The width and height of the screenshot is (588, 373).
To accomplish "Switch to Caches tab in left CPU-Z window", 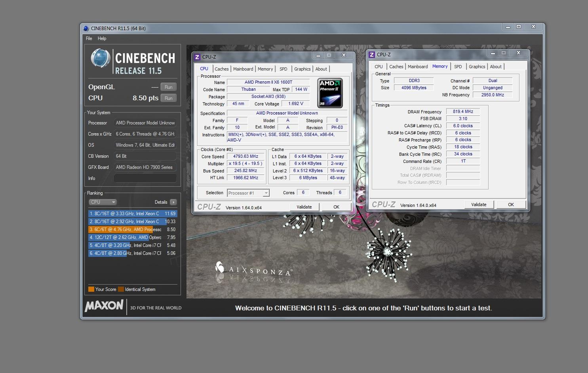I will pos(222,69).
